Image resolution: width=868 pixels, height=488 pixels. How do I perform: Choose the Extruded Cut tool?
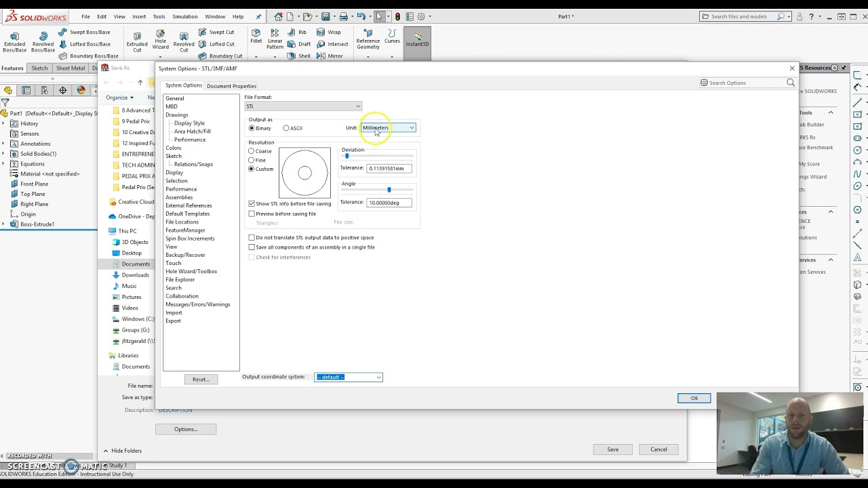[137, 41]
